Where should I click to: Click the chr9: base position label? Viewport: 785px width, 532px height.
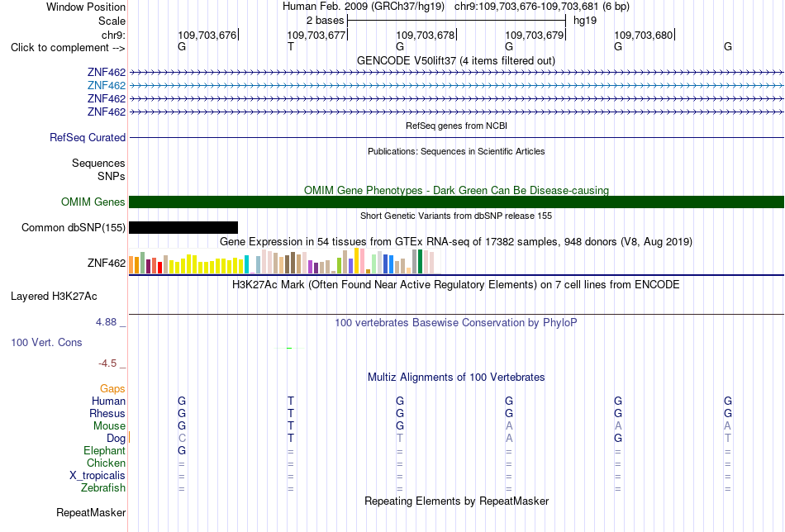point(114,35)
